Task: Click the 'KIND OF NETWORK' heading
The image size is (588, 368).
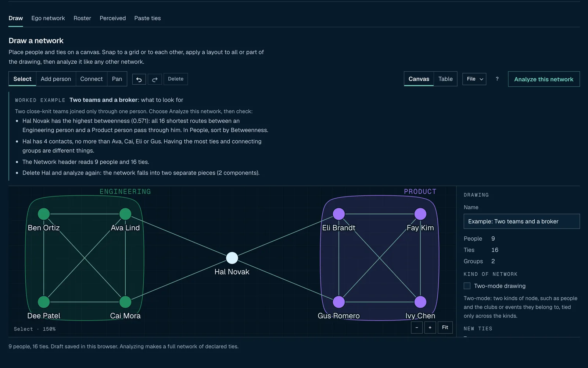Action: click(x=491, y=274)
